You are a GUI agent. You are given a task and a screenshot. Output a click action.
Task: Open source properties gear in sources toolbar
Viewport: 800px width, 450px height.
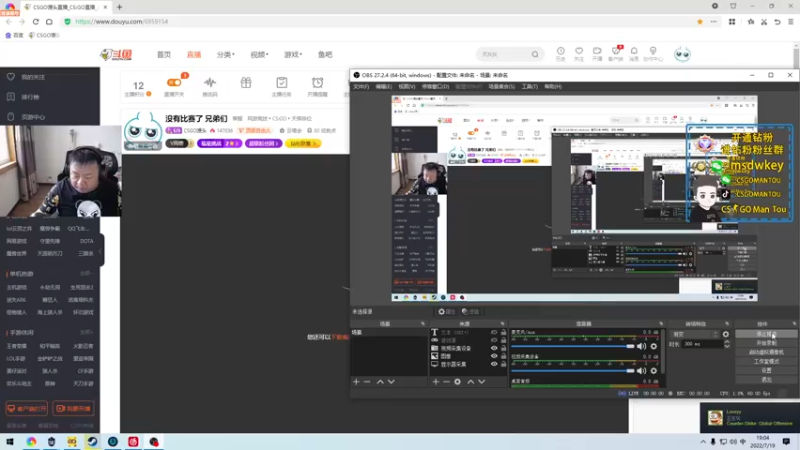458,382
